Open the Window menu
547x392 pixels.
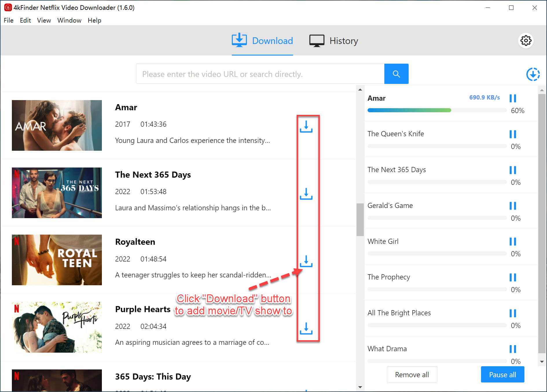69,20
